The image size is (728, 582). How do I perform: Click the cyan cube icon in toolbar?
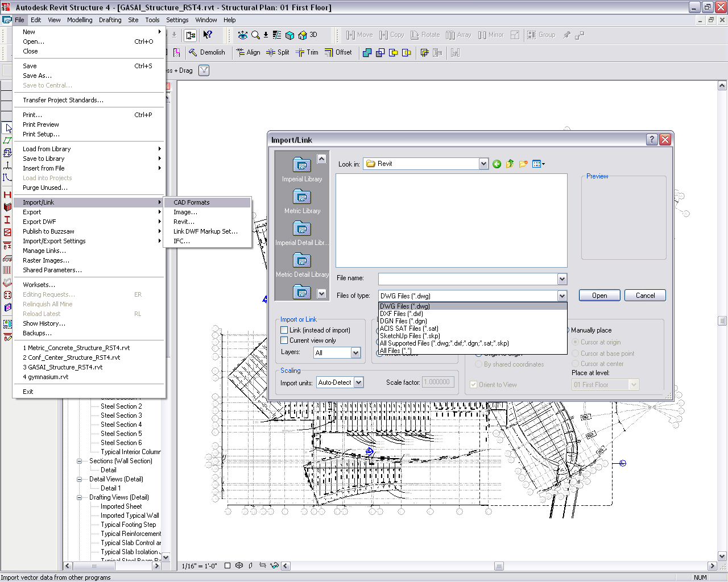pyautogui.click(x=289, y=35)
